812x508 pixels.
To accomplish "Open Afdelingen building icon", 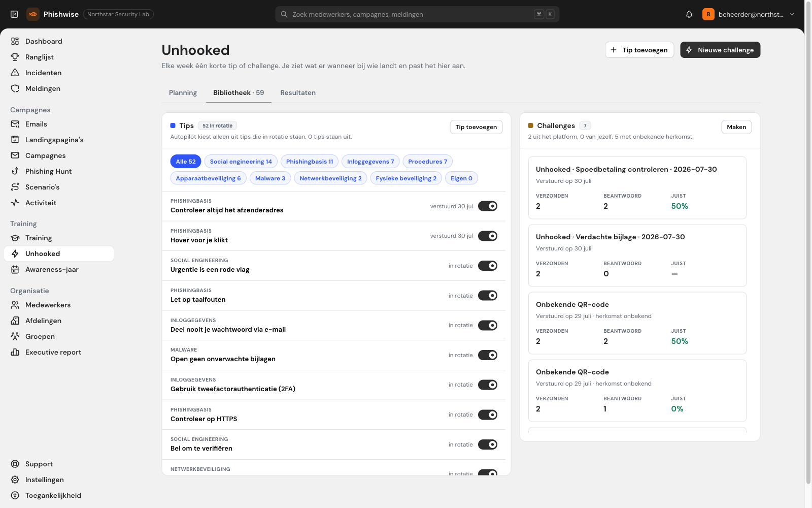I will (x=15, y=321).
